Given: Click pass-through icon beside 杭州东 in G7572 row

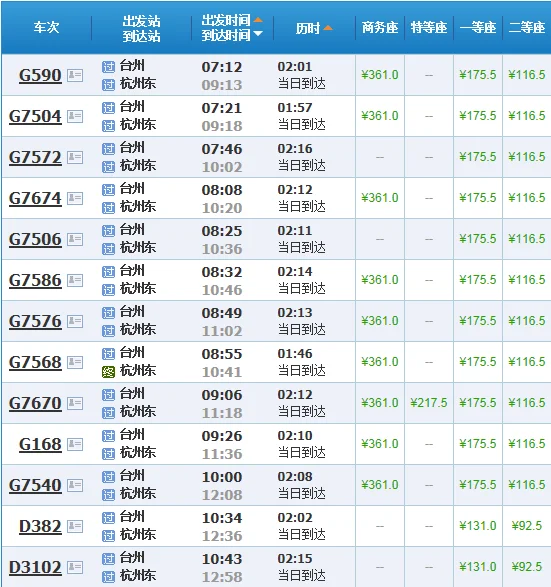Looking at the screenshot, I should click(109, 167).
